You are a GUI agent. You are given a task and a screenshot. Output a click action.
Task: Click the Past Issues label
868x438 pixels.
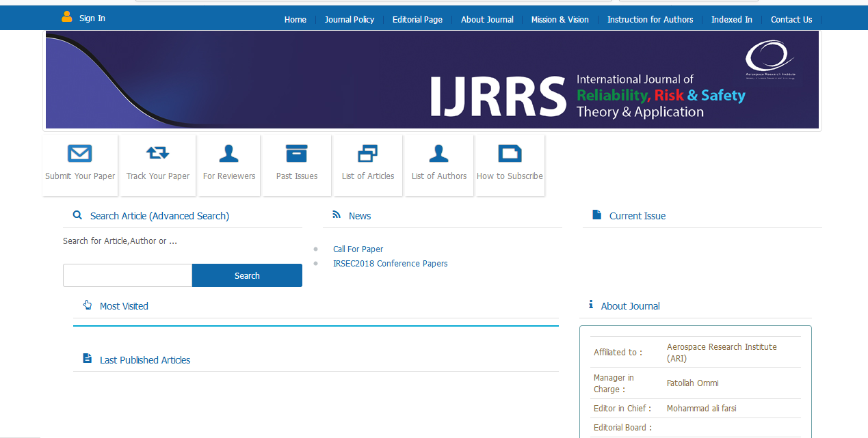click(x=297, y=176)
